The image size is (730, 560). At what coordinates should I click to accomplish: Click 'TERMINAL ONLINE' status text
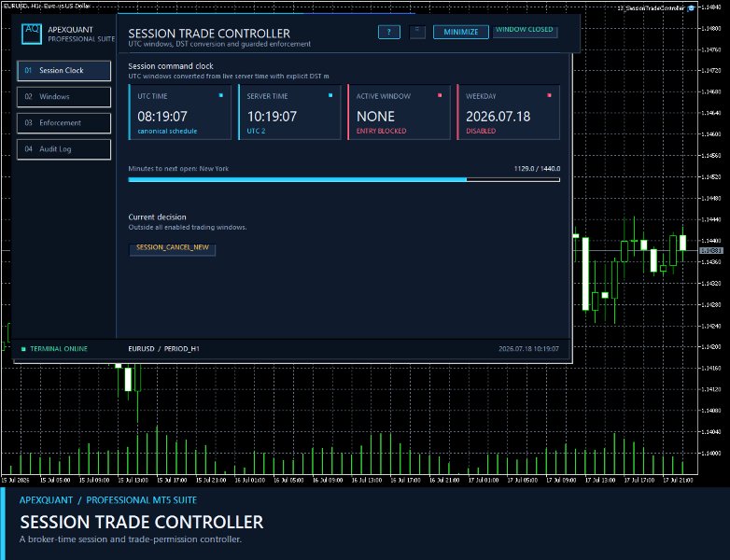point(59,349)
